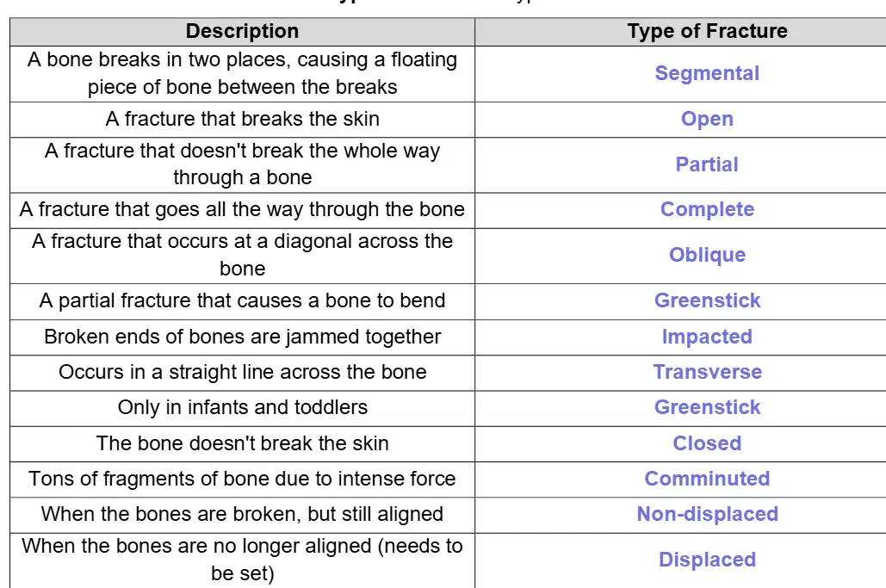Click the 'Only in infants and toddlers' description
The height and width of the screenshot is (588, 886).
242,407
